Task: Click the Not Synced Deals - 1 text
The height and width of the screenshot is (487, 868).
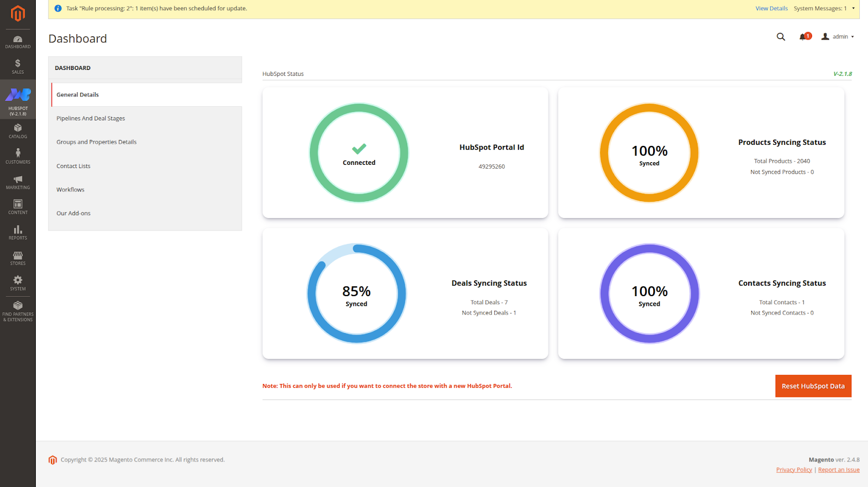Action: (489, 313)
